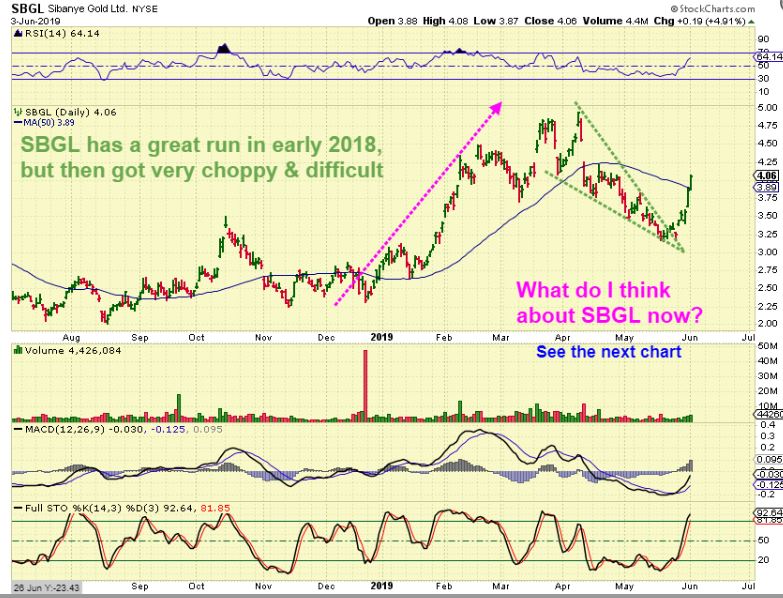Click the Jun label under the price chart
The image size is (783, 598).
click(690, 338)
